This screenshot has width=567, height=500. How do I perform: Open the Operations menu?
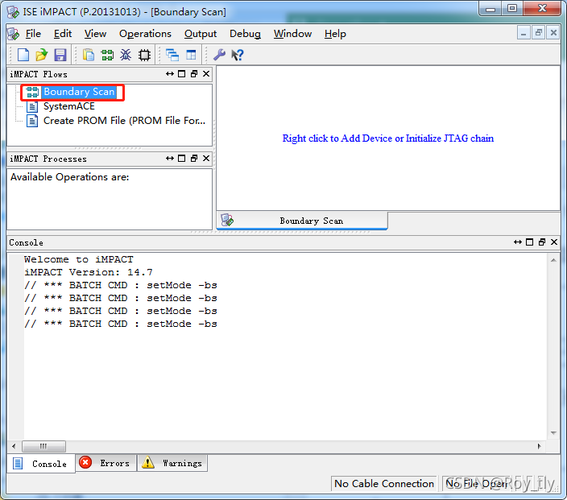[145, 34]
